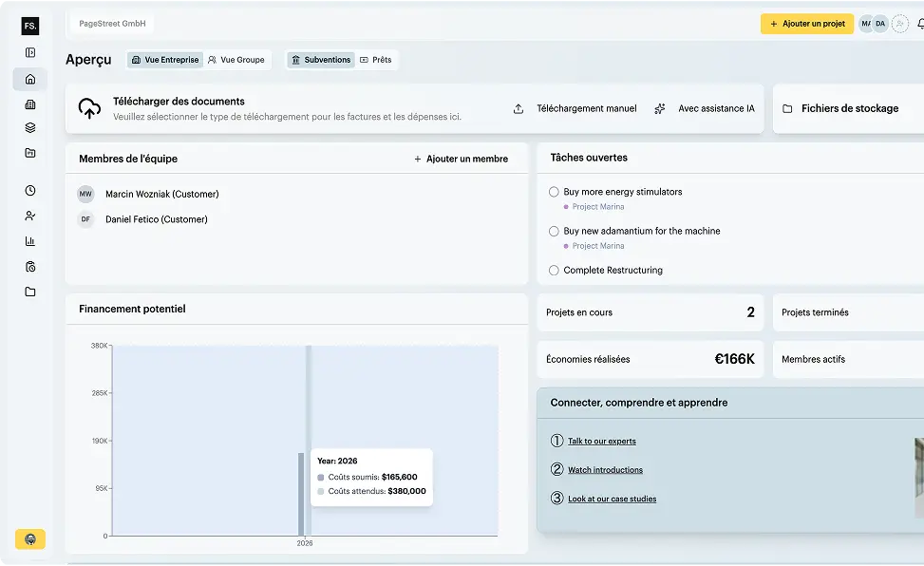Screen dimensions: 924x566
Task: Click the Économies réalisées €166K card
Action: pos(650,359)
